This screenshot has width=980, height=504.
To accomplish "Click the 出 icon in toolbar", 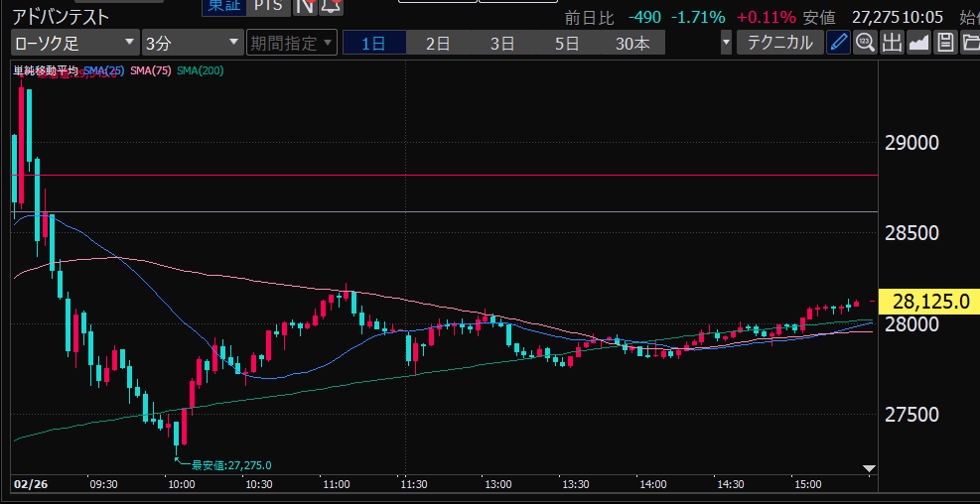I will pyautogui.click(x=892, y=43).
